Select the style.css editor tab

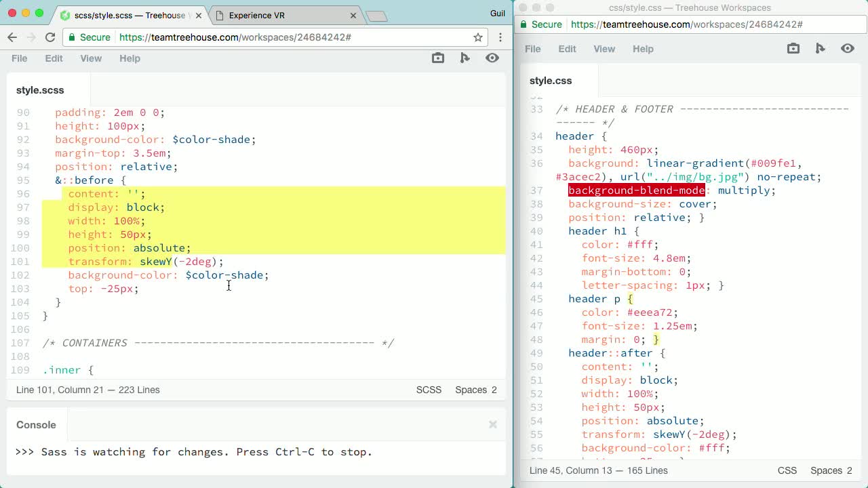coord(551,80)
